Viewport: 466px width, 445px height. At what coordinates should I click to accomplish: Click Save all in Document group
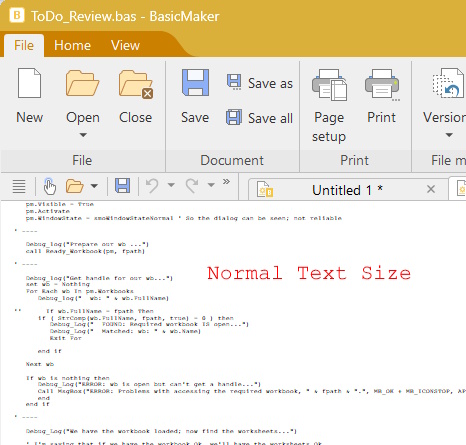pos(260,118)
